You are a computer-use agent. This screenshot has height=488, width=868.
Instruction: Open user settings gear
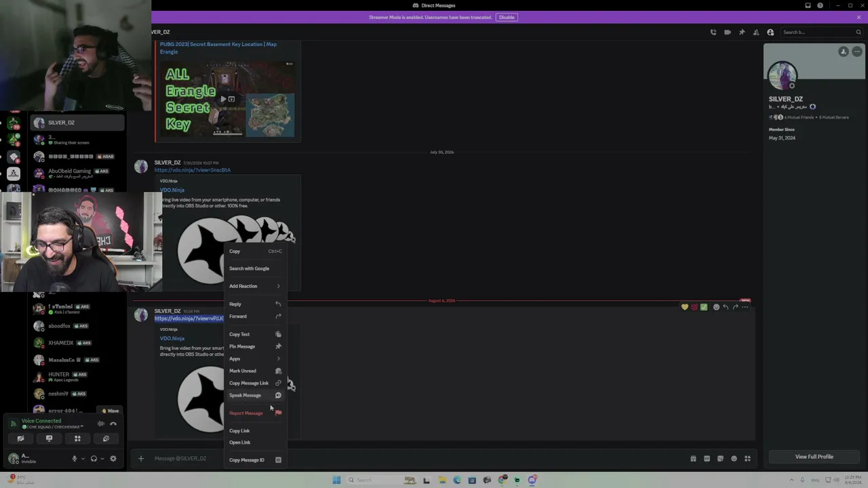[113, 459]
